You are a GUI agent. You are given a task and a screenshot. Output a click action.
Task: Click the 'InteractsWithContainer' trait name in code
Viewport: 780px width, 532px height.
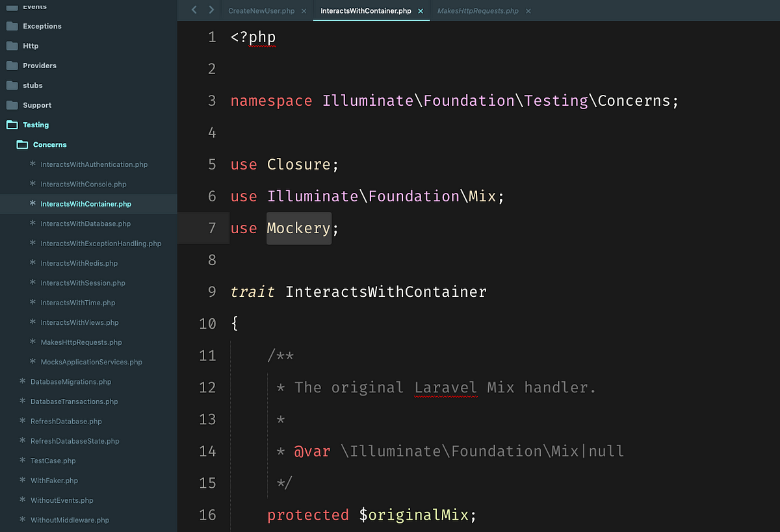tap(386, 292)
